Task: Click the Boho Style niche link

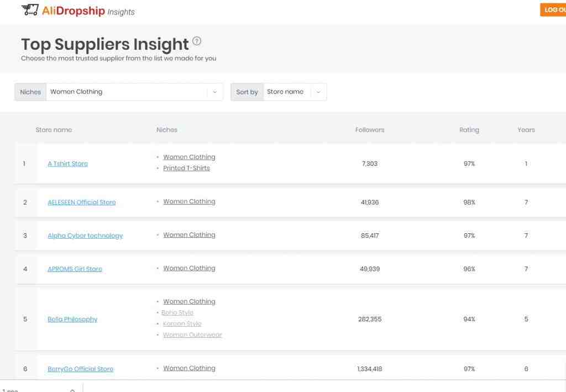Action: point(177,312)
